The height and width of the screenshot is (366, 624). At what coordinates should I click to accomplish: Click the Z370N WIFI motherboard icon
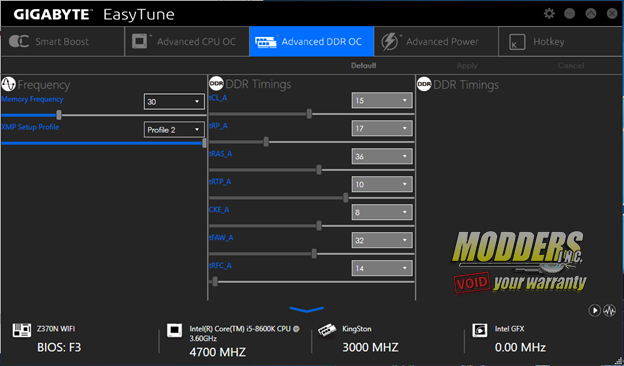point(20,330)
